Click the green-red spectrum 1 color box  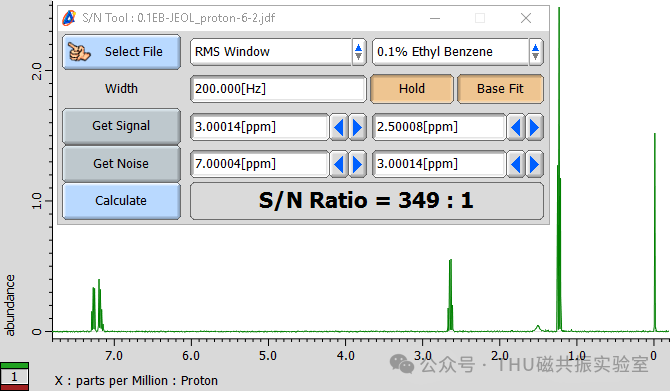[x=14, y=376]
